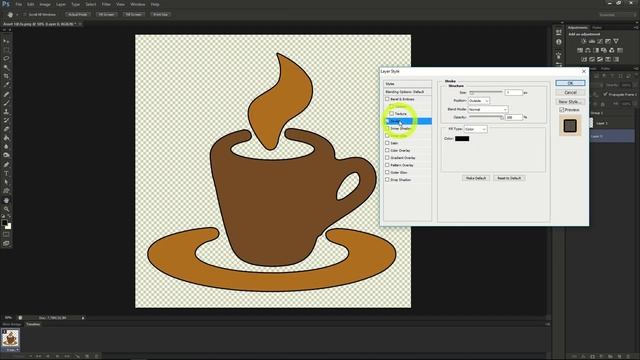Toggle the Inner Shadow checkbox
The width and height of the screenshot is (640, 360).
pos(387,128)
